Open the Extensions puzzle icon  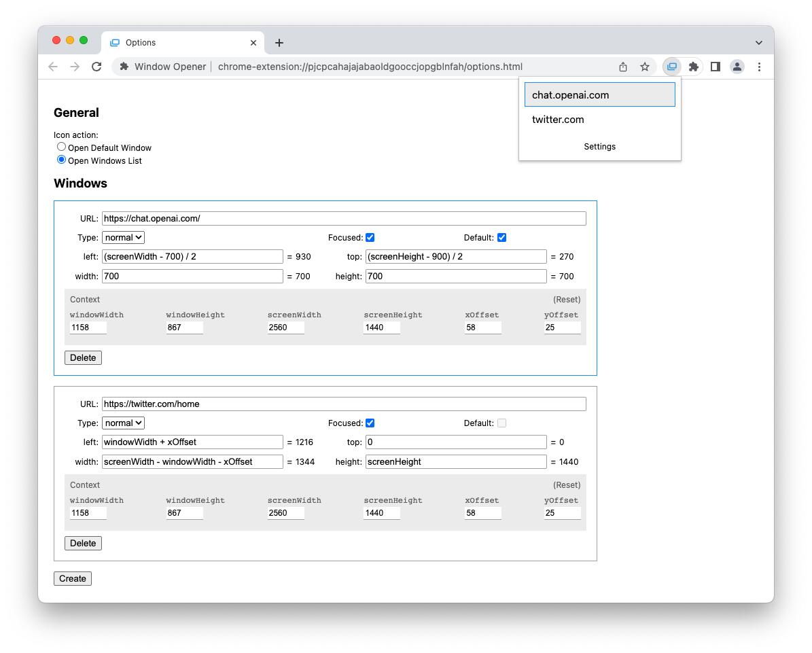(x=693, y=67)
